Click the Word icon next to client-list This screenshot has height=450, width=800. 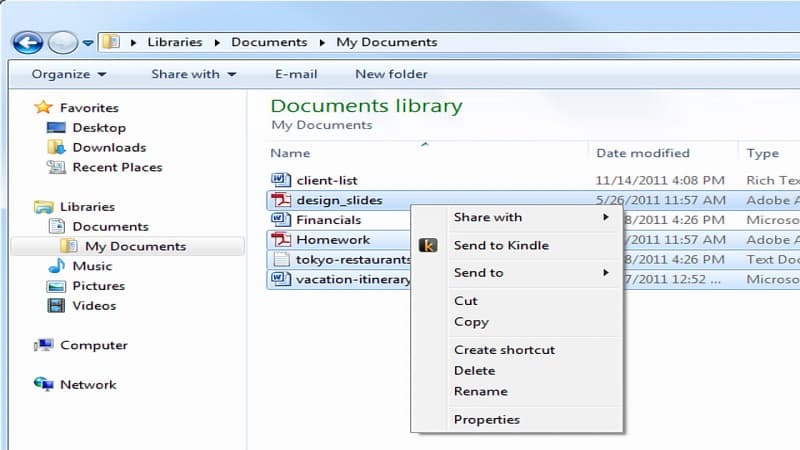coord(281,180)
